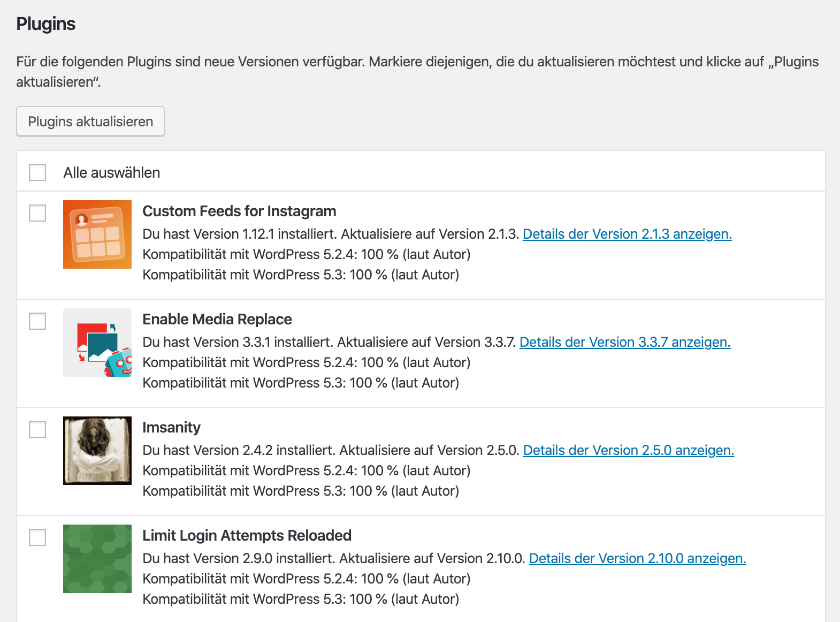The height and width of the screenshot is (622, 840).
Task: Click the WordPress 5.2.4 compatibility line under Imsanity
Action: [x=307, y=471]
